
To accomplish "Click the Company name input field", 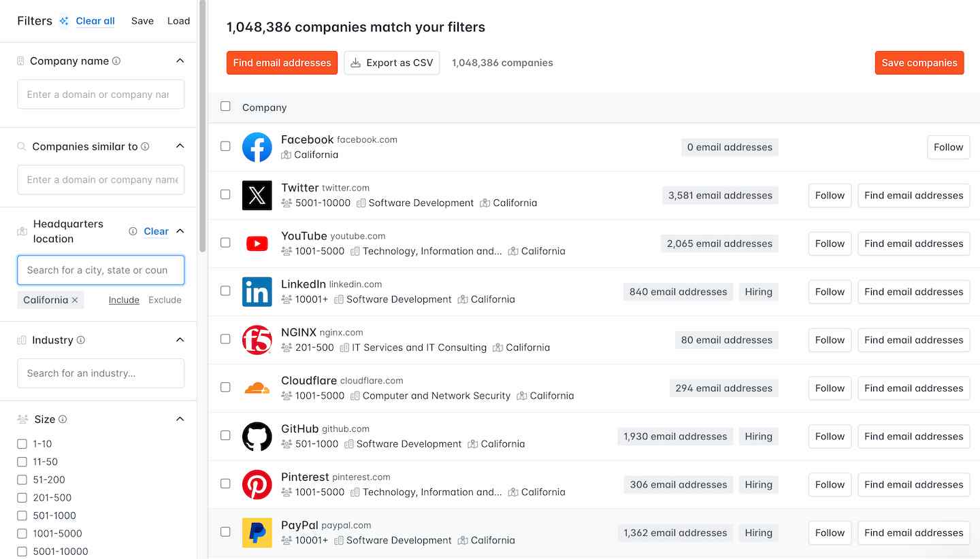I will pos(101,95).
